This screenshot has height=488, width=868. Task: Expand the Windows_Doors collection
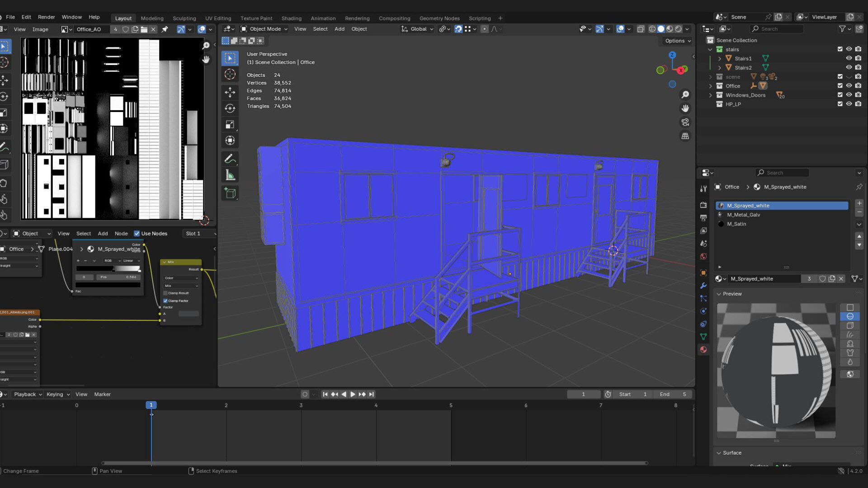[710, 95]
